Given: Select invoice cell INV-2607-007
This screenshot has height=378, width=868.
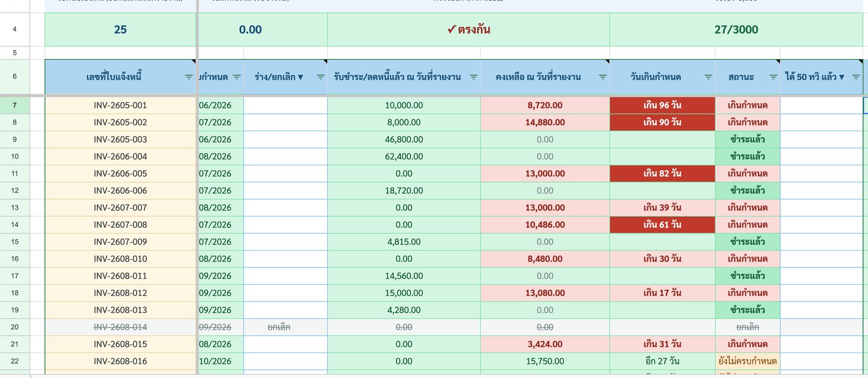Looking at the screenshot, I should 120,208.
